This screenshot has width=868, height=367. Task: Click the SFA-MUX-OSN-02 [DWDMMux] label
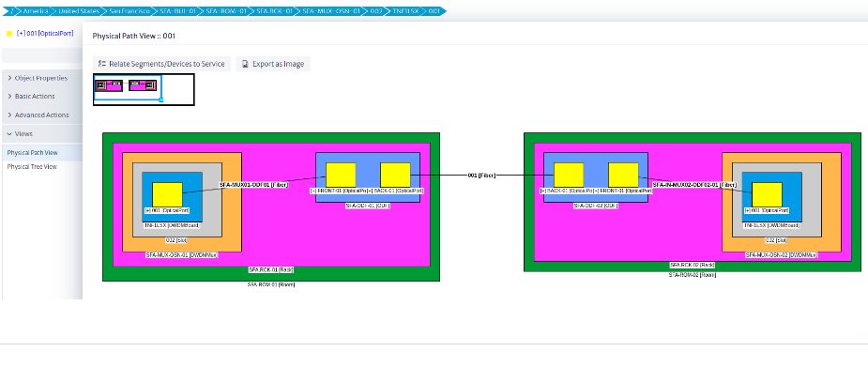point(781,255)
